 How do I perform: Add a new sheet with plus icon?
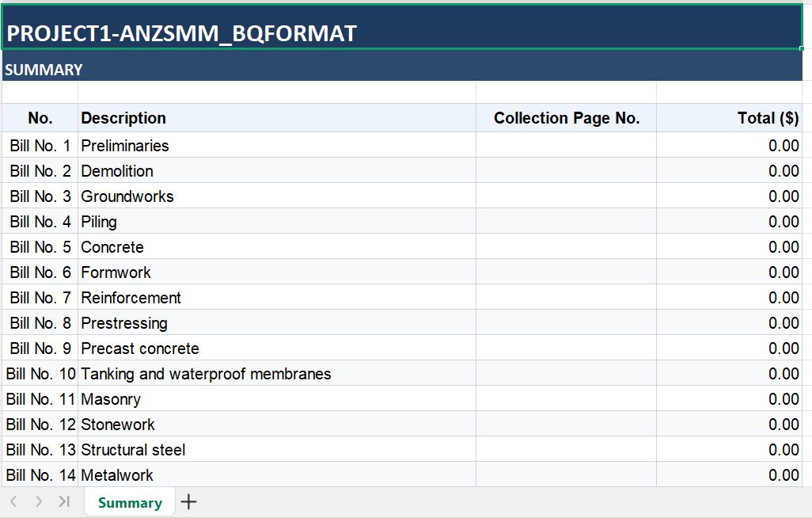click(x=188, y=502)
